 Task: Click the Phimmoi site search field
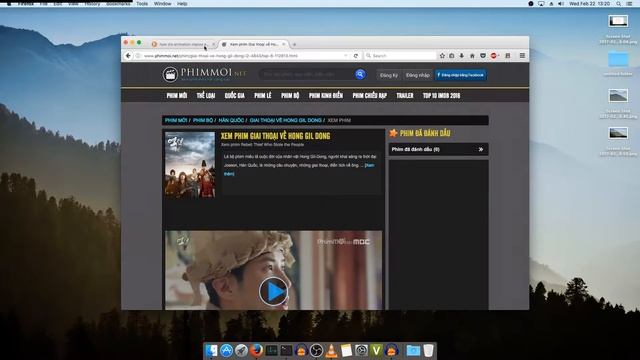[x=306, y=74]
